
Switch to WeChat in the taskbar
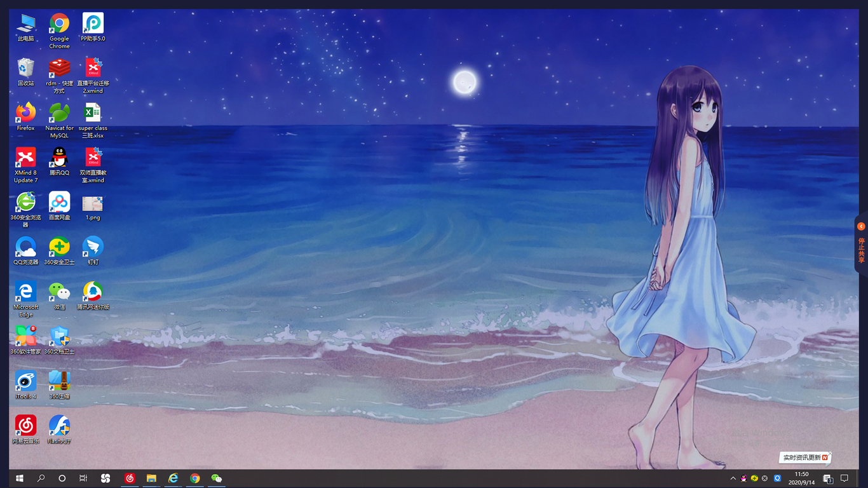pos(217,478)
